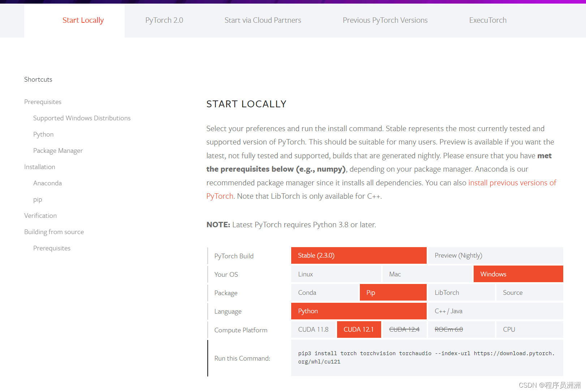This screenshot has height=392, width=586.
Task: Click the struck-through CUDA 12.4 option
Action: click(x=404, y=329)
